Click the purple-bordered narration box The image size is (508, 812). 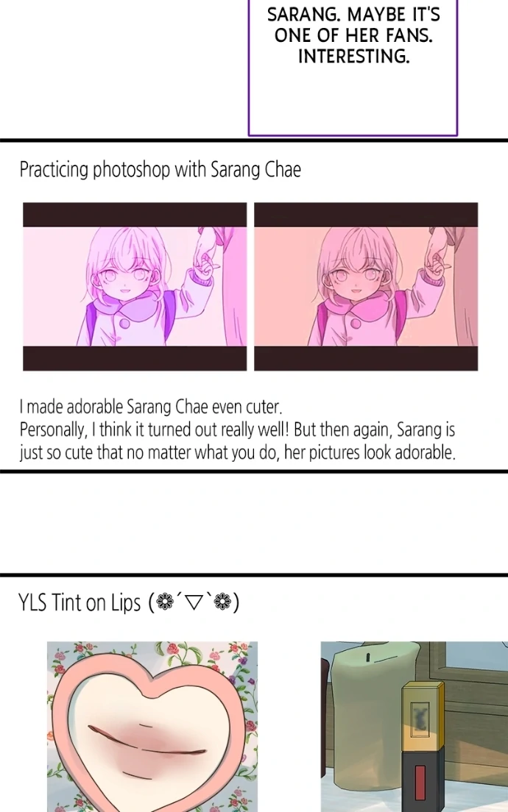353,68
